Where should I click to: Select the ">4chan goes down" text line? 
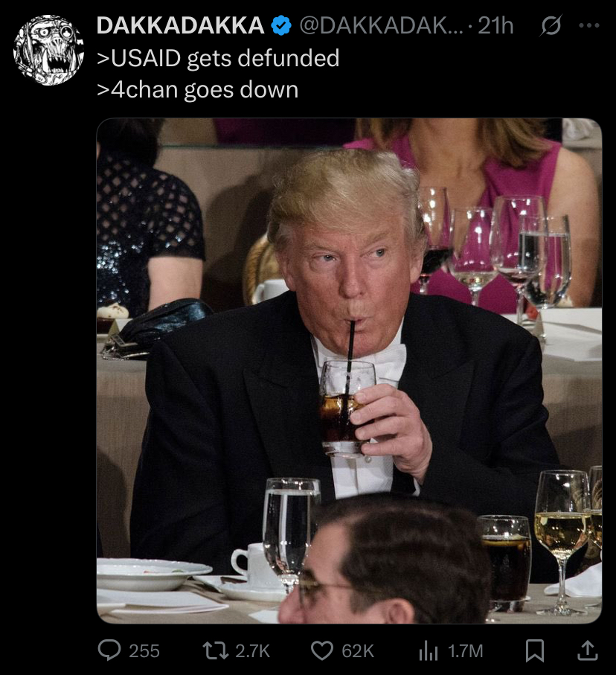198,90
